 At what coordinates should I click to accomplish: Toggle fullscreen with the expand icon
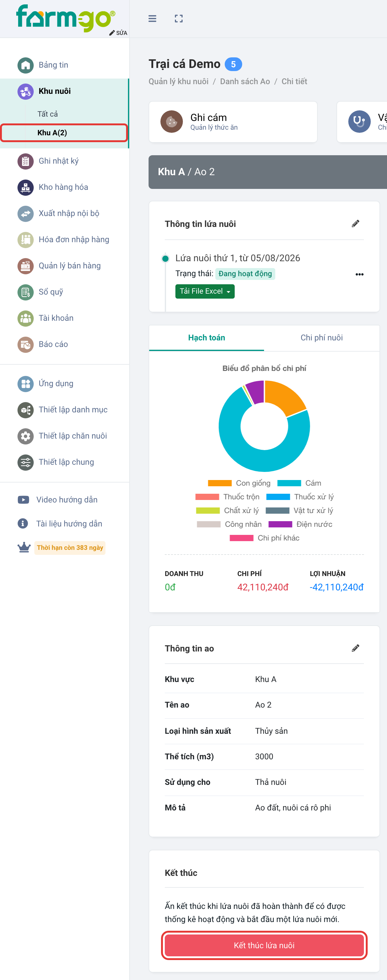click(x=179, y=19)
